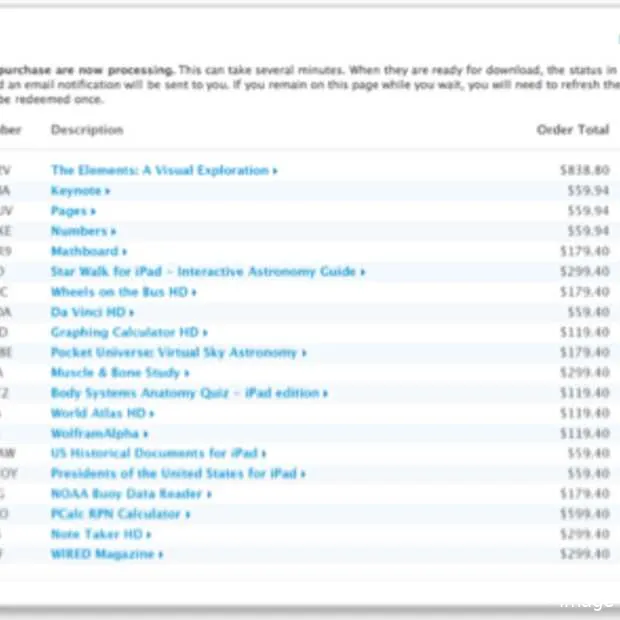Viewport: 620px width, 620px height.
Task: Open Pocket Universe: Virtual Sky Astronomy
Action: pyautogui.click(x=174, y=352)
